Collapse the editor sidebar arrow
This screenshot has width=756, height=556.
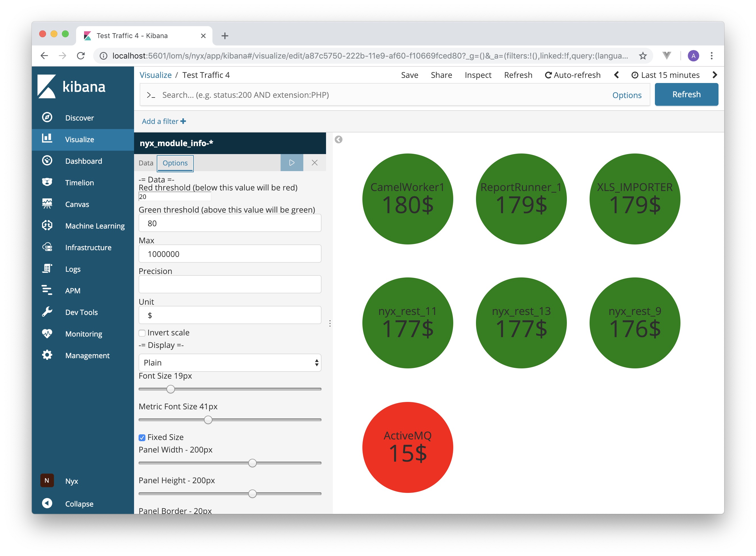click(338, 140)
